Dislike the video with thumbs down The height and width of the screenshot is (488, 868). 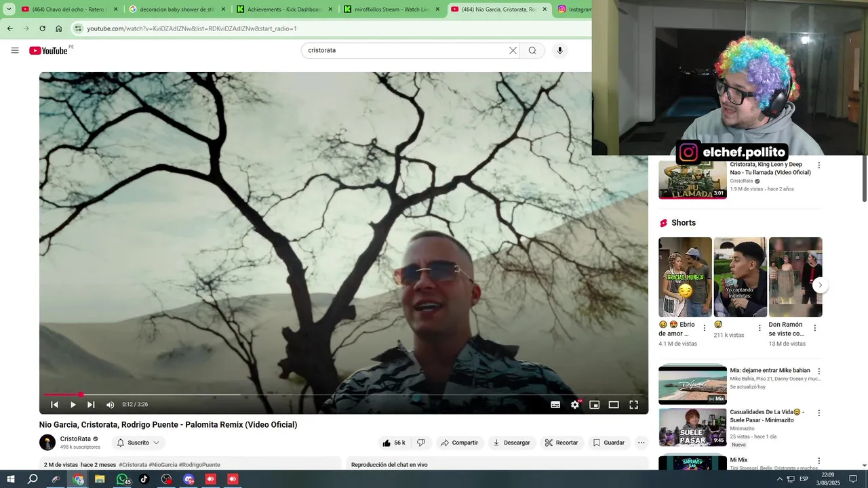click(x=420, y=443)
